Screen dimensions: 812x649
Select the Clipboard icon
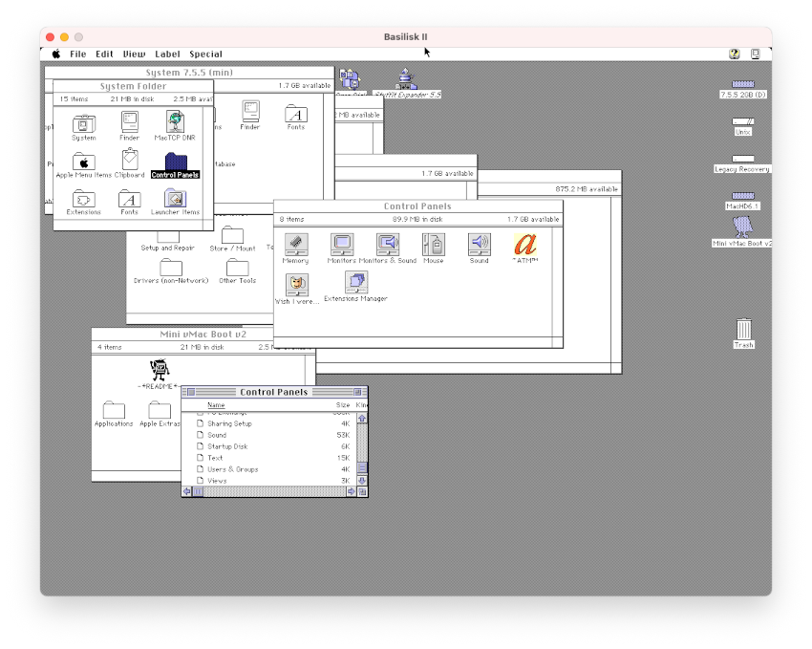pos(130,160)
